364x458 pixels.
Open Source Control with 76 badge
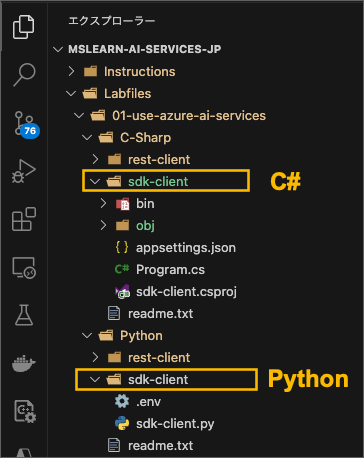[x=26, y=124]
